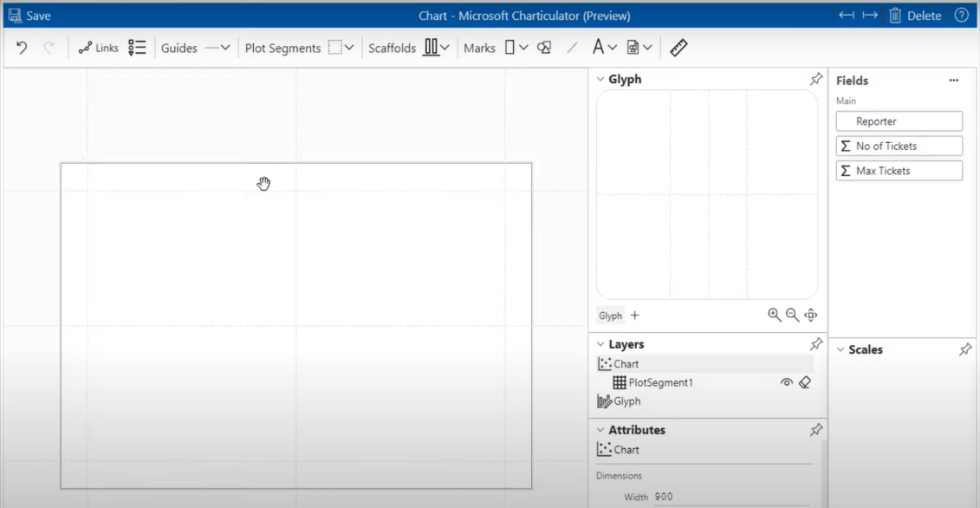Open the Help question mark icon

coord(962,16)
